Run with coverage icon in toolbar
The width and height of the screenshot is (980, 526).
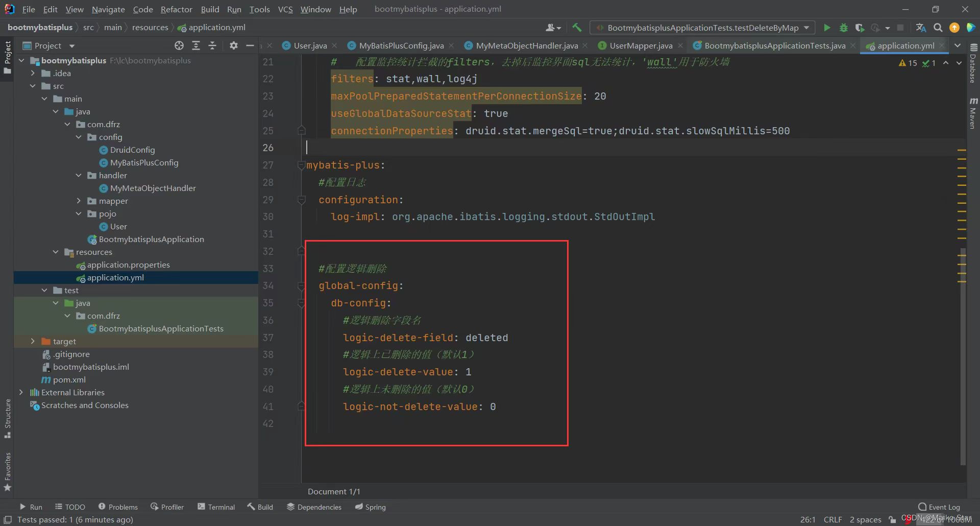coord(860,28)
